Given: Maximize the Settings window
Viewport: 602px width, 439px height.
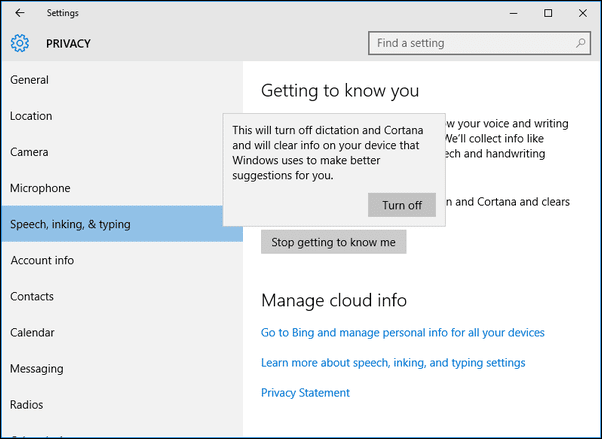Looking at the screenshot, I should point(548,13).
